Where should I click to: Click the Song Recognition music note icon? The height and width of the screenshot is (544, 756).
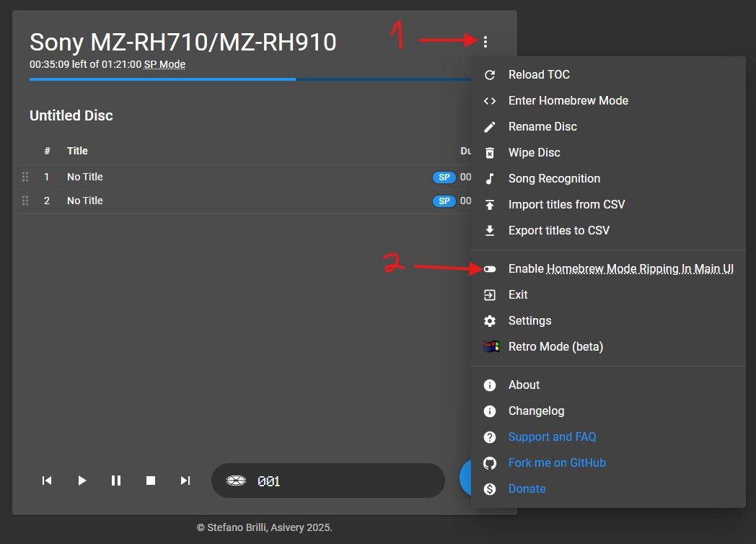coord(489,179)
